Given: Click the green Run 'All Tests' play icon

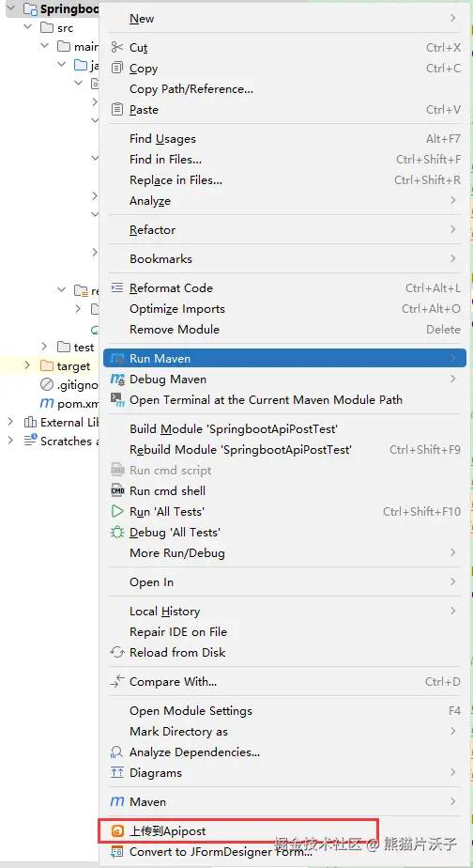Looking at the screenshot, I should [x=116, y=511].
